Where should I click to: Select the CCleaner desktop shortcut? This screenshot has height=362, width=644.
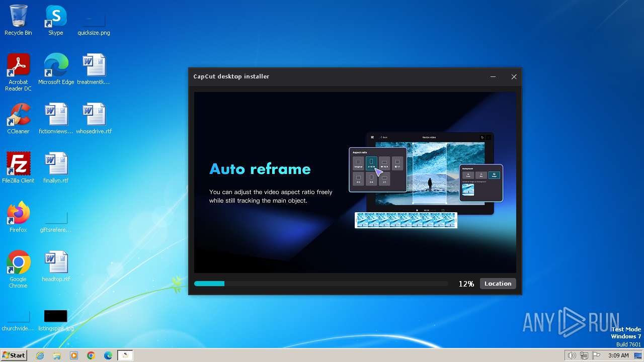pyautogui.click(x=18, y=119)
